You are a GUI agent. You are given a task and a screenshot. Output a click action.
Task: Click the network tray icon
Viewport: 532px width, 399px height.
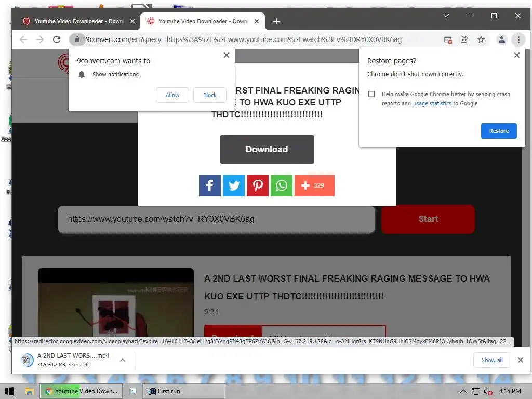[476, 392]
